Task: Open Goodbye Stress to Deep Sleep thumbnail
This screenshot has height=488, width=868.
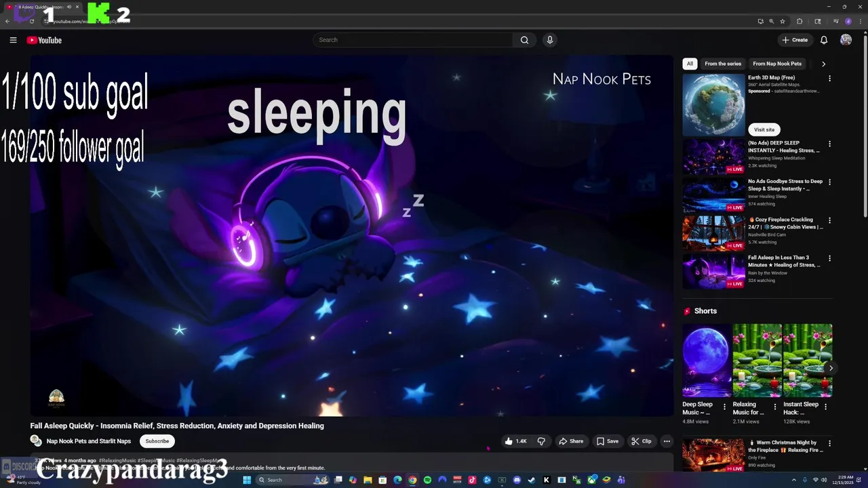Action: click(713, 195)
